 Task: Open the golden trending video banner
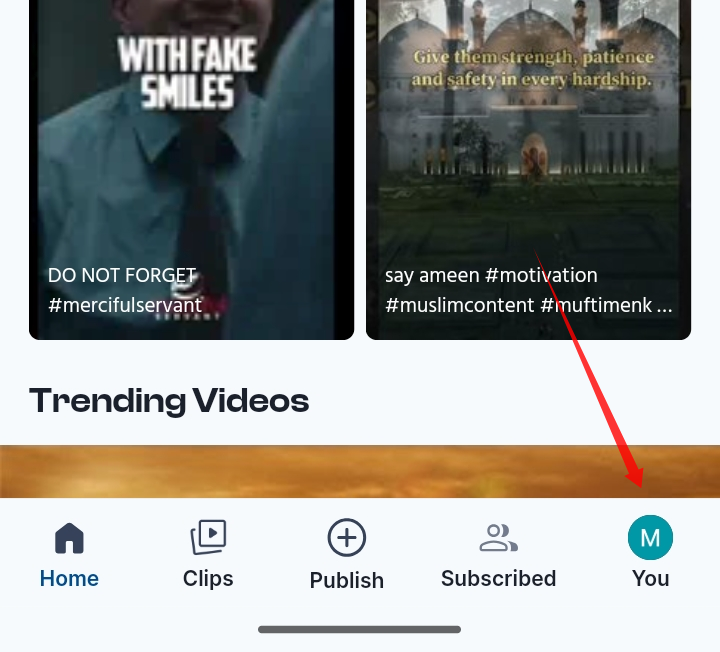click(x=360, y=470)
